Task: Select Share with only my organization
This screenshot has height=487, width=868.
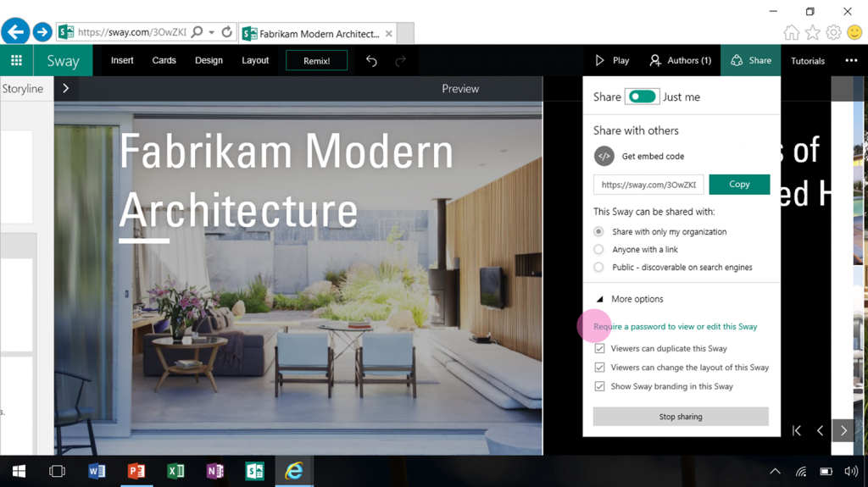Action: pos(598,231)
